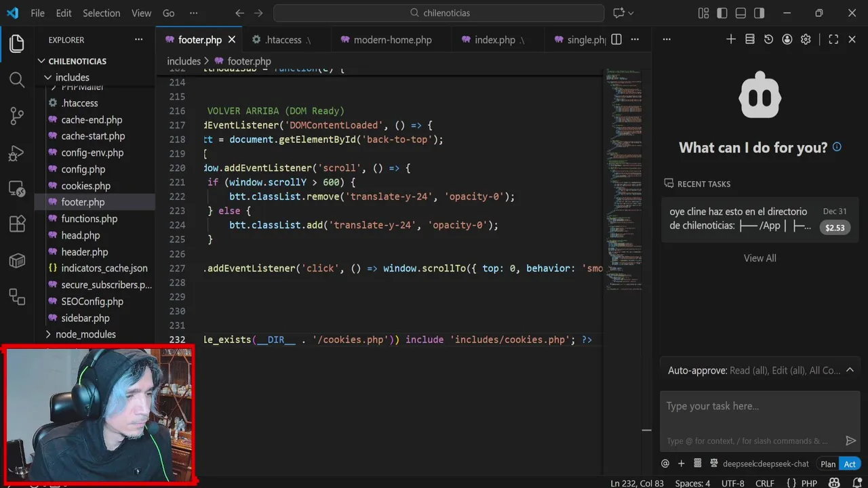The width and height of the screenshot is (868, 488).
Task: Click deepseek:deepseek-chat model selector
Action: (766, 464)
